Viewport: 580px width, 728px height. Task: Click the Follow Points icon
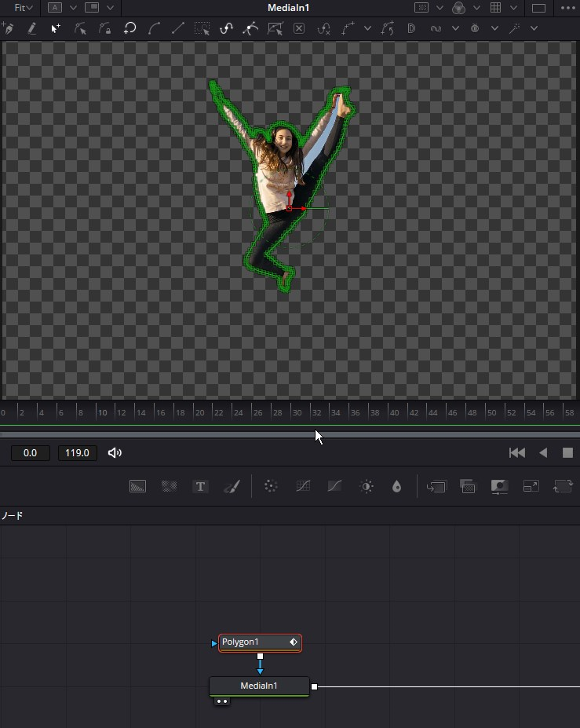click(387, 28)
